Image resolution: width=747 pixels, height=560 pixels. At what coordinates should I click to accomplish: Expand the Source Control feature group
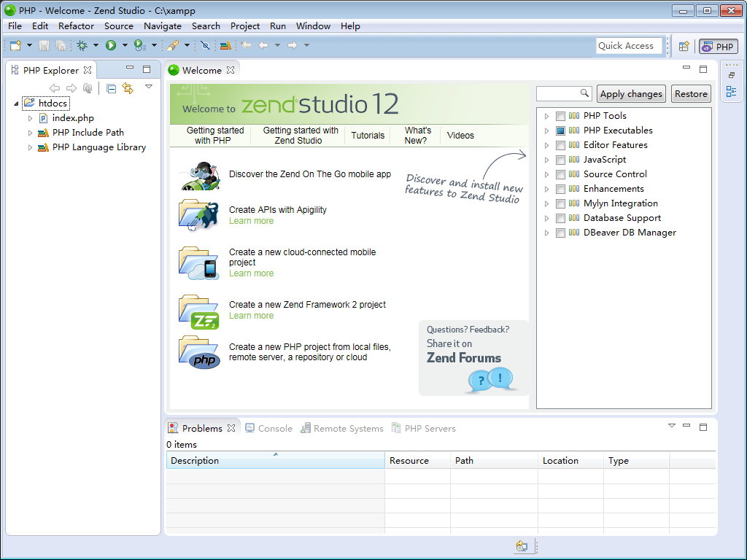tap(546, 174)
